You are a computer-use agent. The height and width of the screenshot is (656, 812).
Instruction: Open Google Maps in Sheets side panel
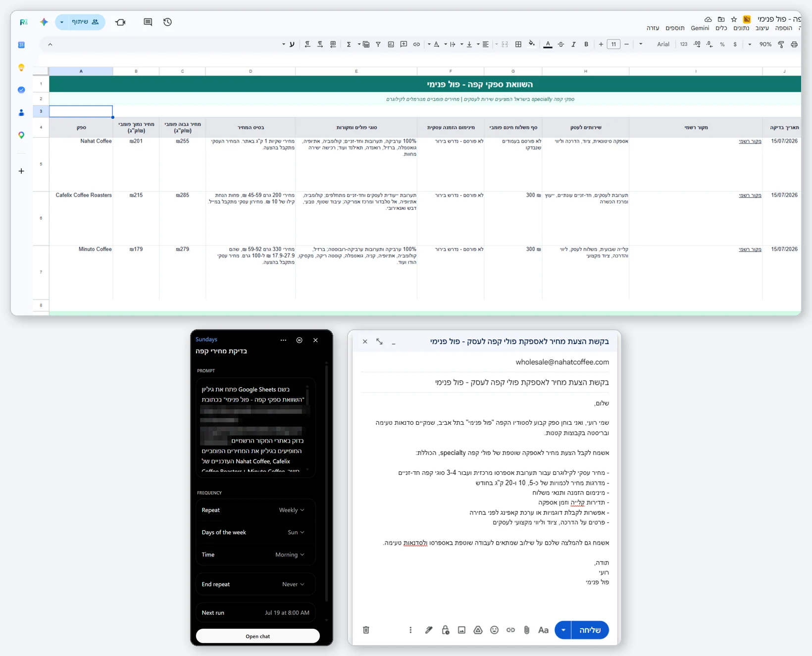(x=21, y=135)
